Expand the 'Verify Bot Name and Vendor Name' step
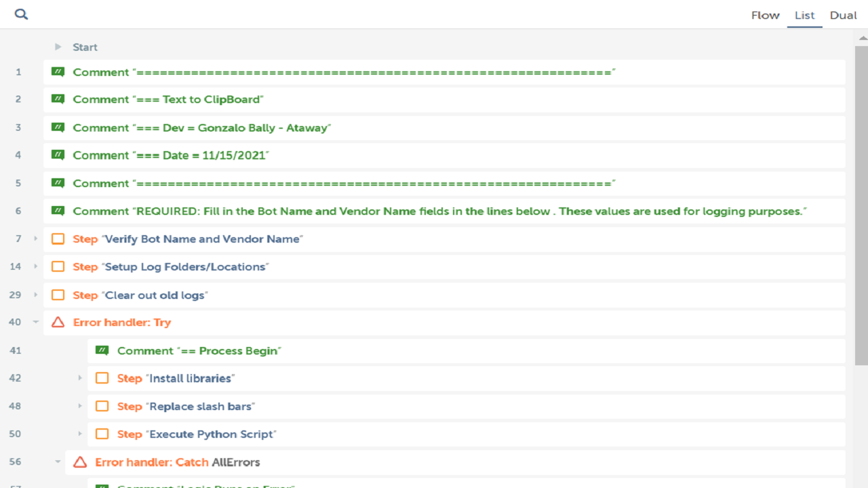This screenshot has height=488, width=868. tap(36, 239)
